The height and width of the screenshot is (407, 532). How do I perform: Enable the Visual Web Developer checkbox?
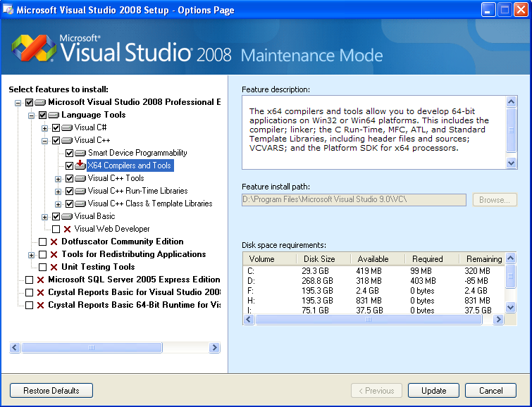point(56,229)
